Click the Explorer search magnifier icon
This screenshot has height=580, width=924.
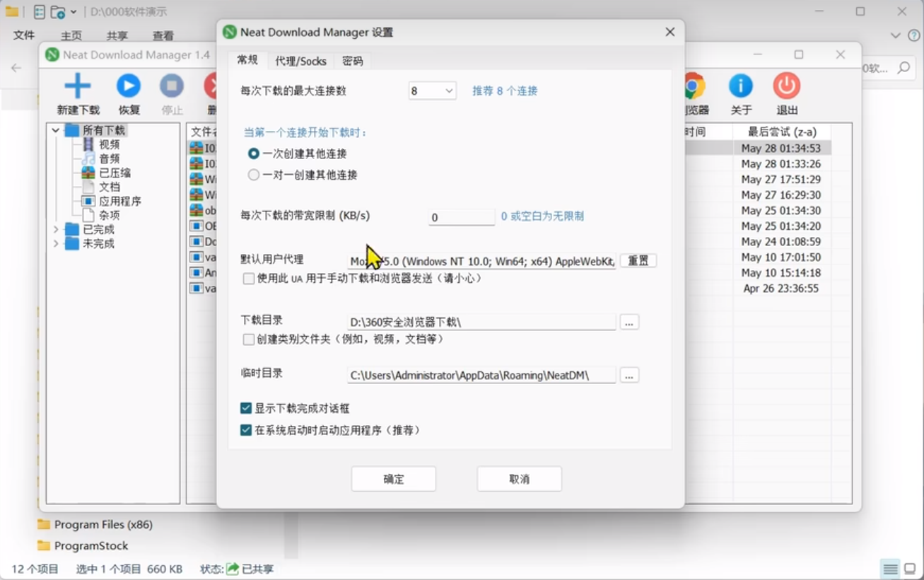tap(903, 68)
